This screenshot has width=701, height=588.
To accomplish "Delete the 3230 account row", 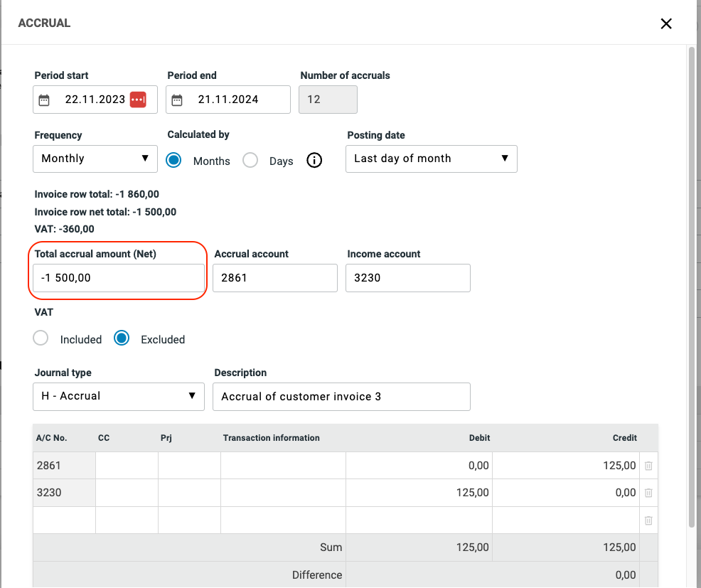I will pos(648,493).
